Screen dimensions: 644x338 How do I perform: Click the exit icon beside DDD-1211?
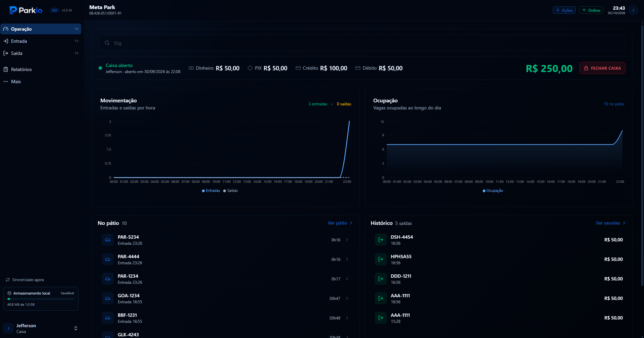(x=381, y=279)
